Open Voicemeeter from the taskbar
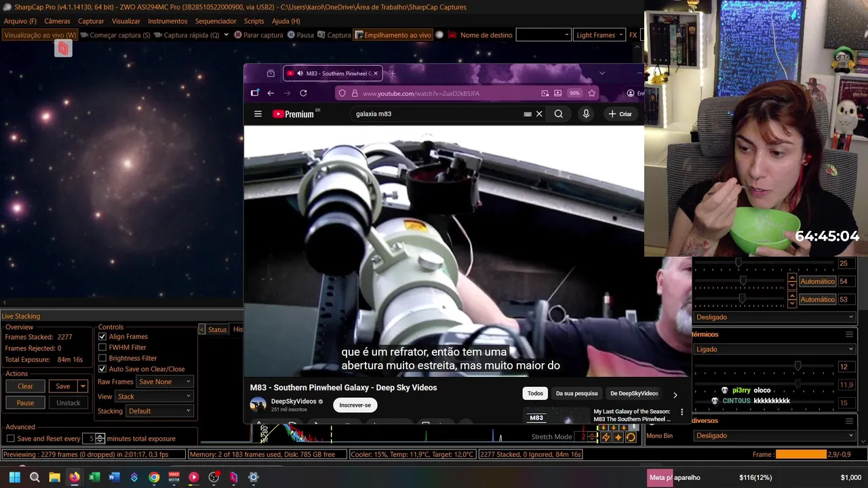 pos(174,477)
